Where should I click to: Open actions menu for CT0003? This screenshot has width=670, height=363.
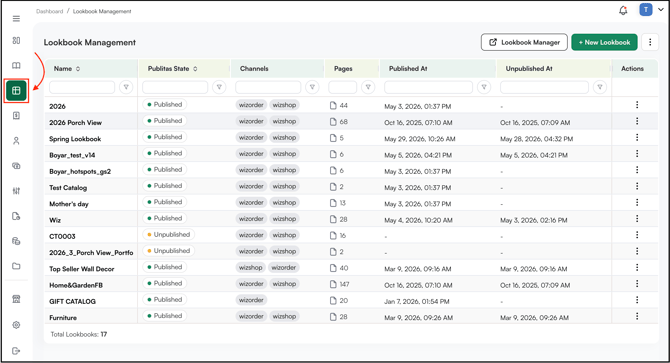pos(637,235)
